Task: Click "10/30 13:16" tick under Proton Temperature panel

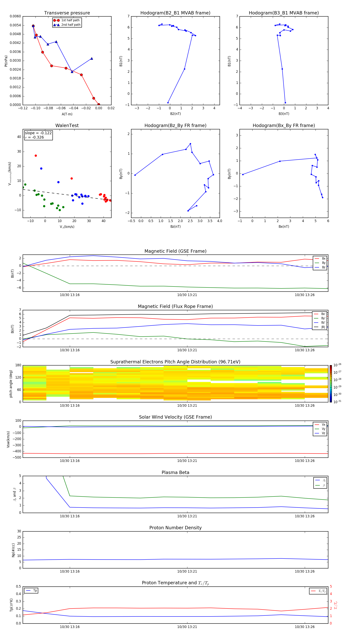Action: [70, 627]
